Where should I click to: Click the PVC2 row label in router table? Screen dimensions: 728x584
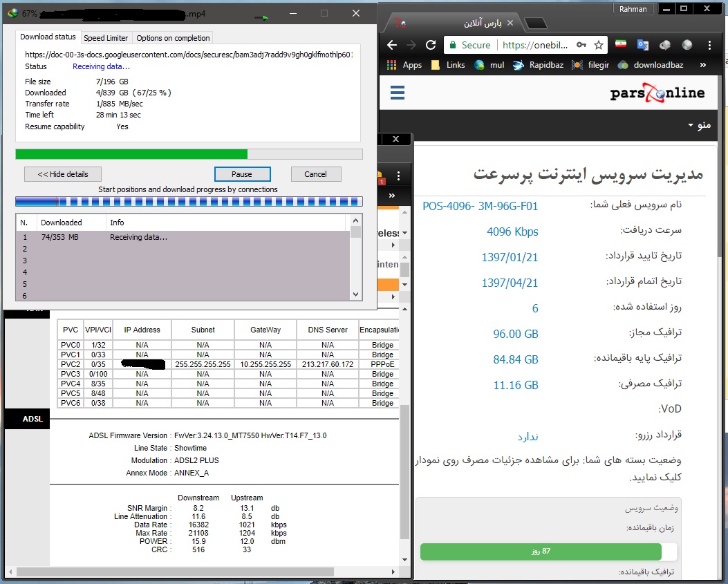coord(71,364)
